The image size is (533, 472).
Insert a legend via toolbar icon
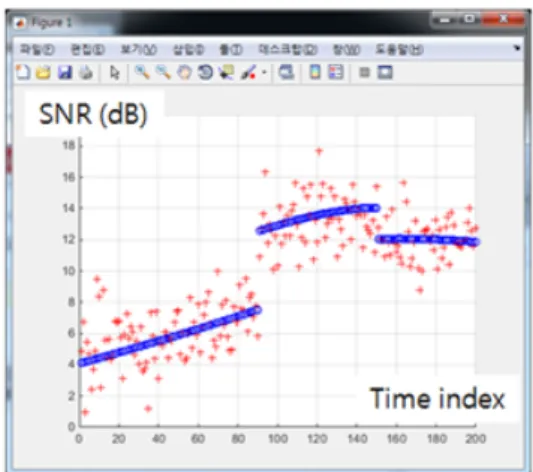click(336, 72)
